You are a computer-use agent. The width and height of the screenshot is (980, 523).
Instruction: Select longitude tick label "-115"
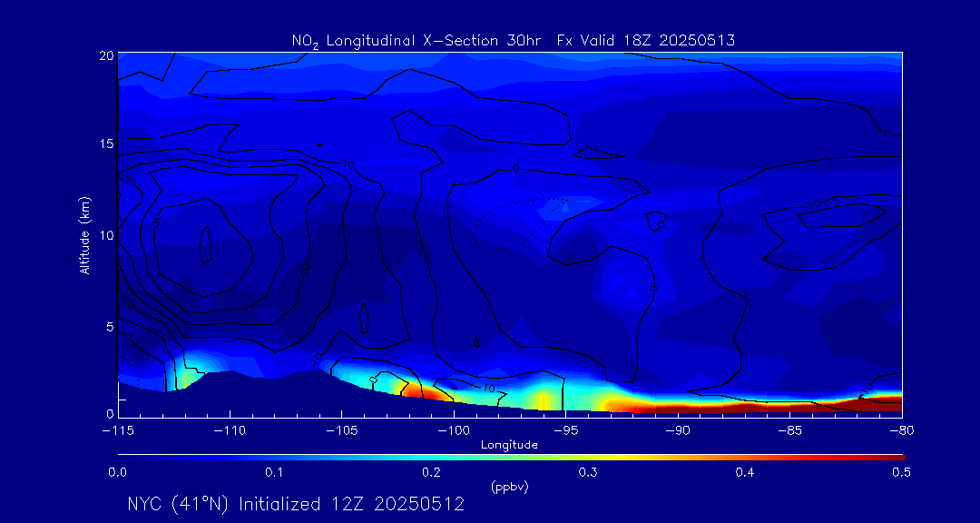(117, 431)
